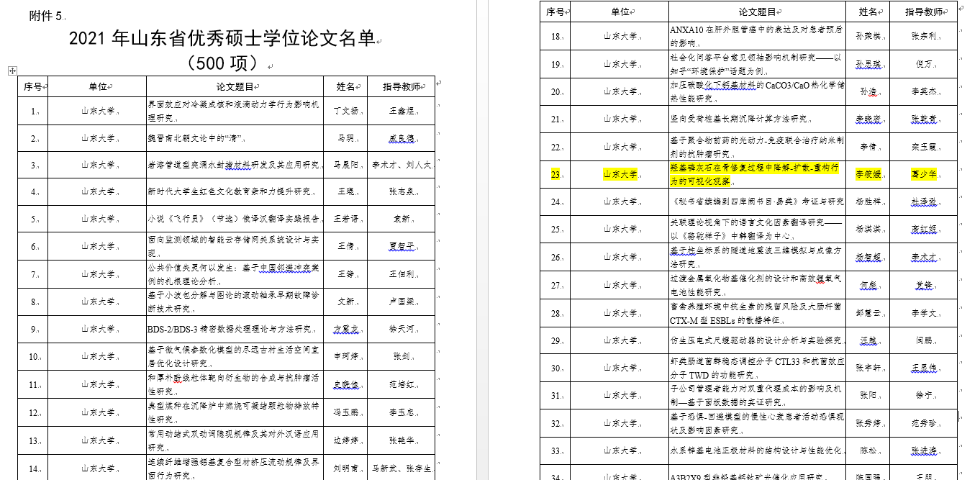Image resolution: width=980 pixels, height=480 pixels.
Task: Click the '序号' header on the right page
Action: 555,12
